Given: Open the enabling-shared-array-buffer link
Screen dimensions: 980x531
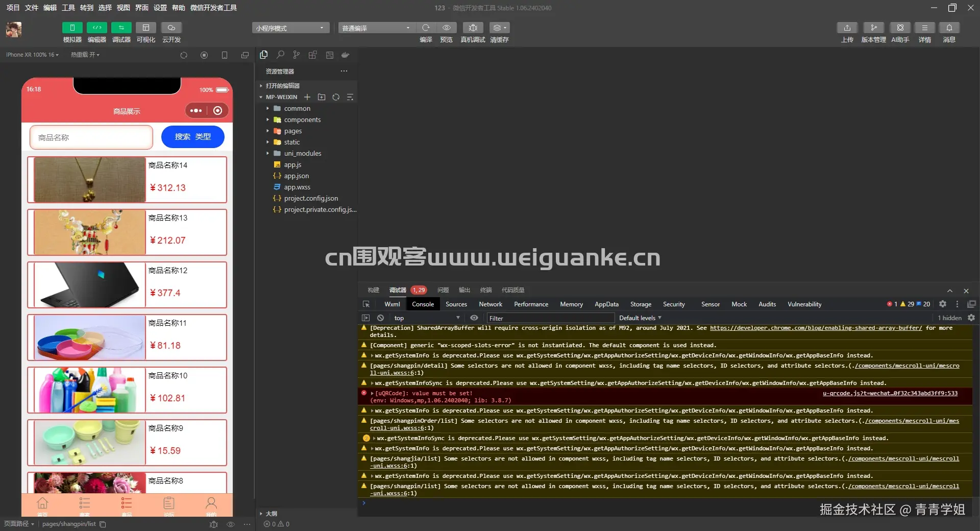Looking at the screenshot, I should pyautogui.click(x=816, y=328).
